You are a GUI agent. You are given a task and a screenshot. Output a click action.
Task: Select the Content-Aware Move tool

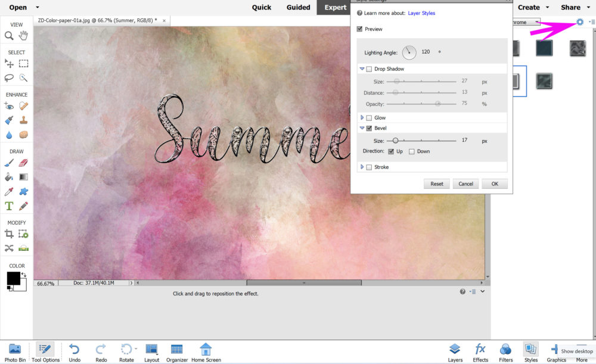[x=9, y=248]
